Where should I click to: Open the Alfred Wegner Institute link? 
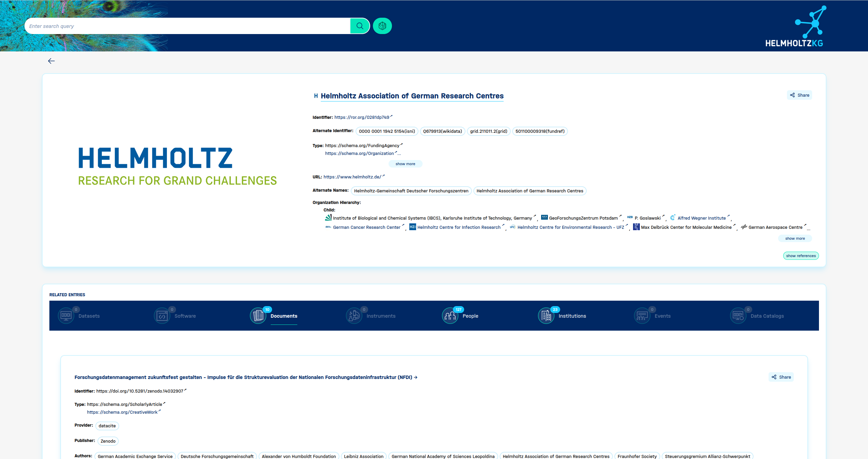pyautogui.click(x=701, y=218)
